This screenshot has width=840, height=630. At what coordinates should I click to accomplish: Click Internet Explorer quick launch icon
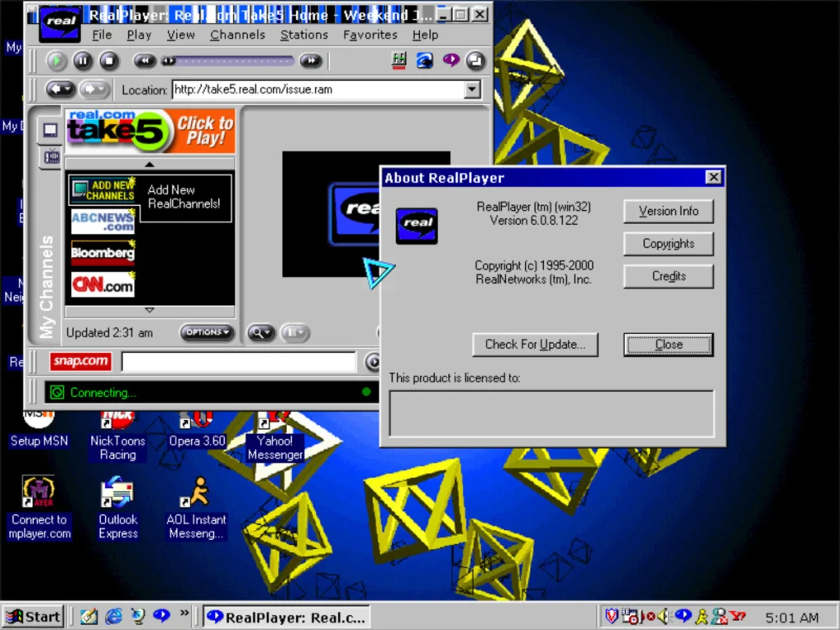(114, 616)
